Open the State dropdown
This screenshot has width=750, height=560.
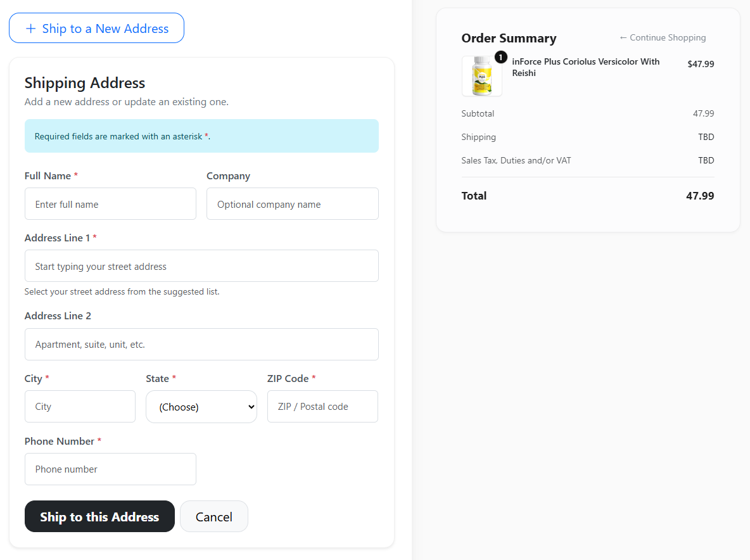coord(201,407)
